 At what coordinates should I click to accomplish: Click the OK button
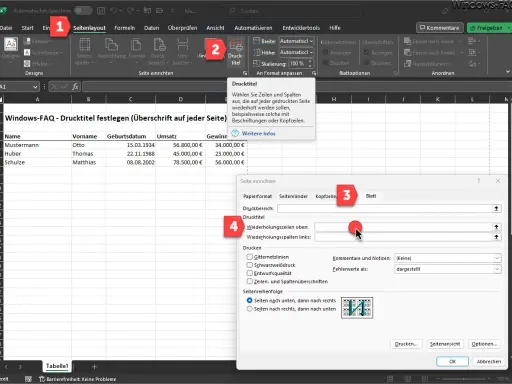pos(452,361)
